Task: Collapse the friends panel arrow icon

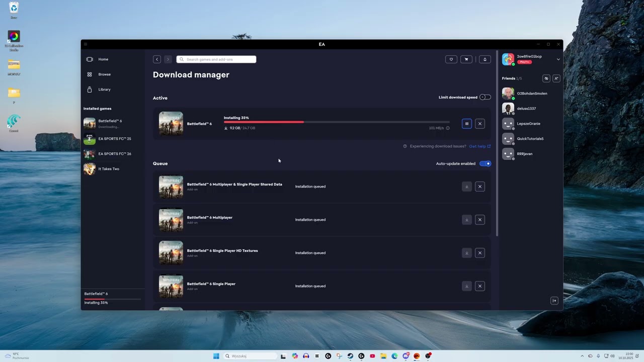Action: coord(554,301)
